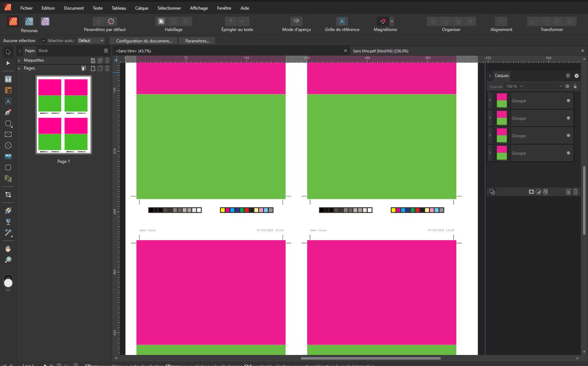Expand the fourth Groupe layer
Viewport: 588px width, 366px height.
[490, 153]
